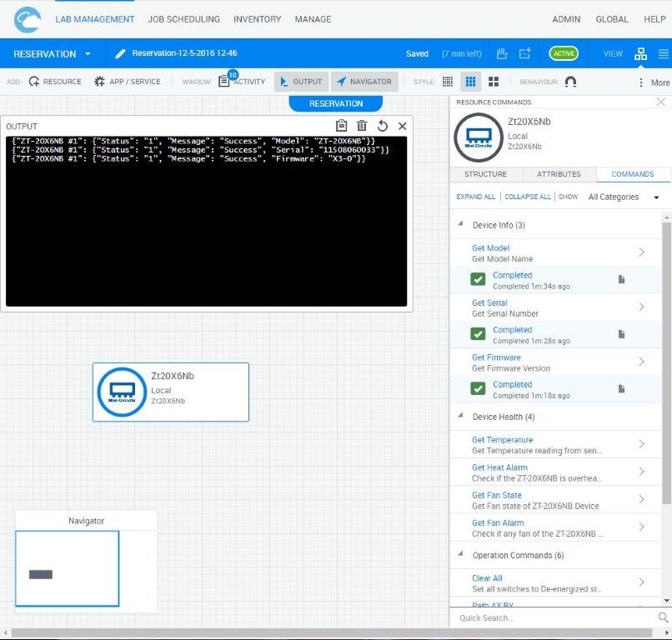Clear output with the trash icon
This screenshot has width=672, height=640.
pyautogui.click(x=362, y=126)
